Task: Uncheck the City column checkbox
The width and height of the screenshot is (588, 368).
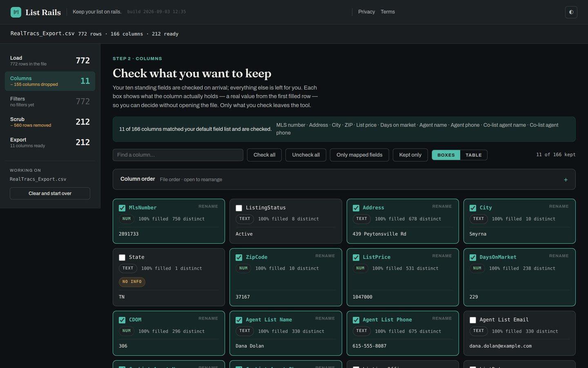Action: pos(473,208)
